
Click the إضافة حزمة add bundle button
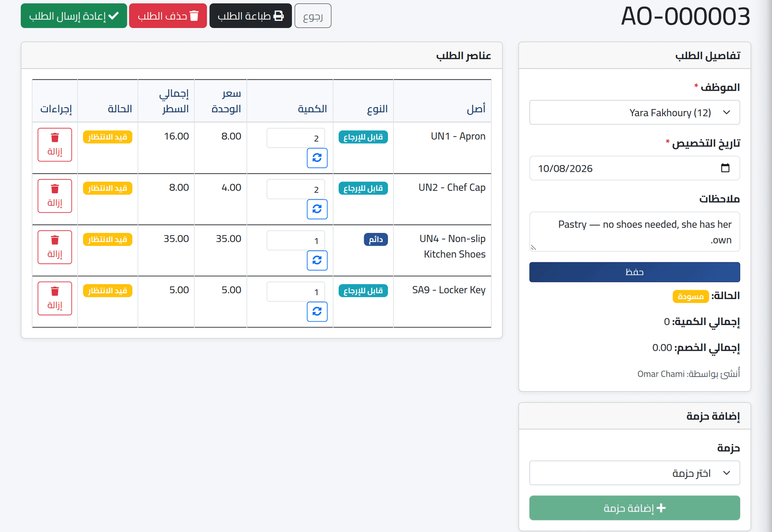click(x=634, y=508)
